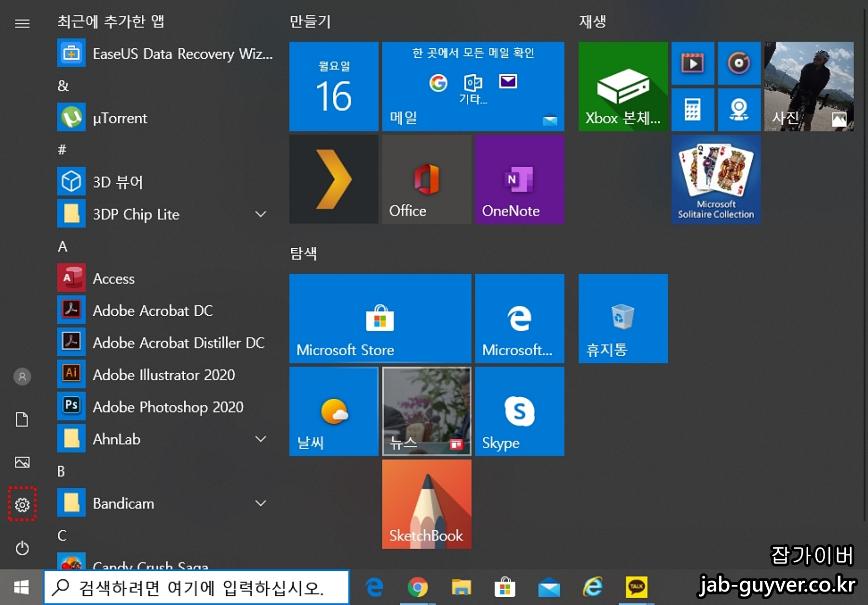Open Google Chrome from the taskbar

pyautogui.click(x=418, y=587)
